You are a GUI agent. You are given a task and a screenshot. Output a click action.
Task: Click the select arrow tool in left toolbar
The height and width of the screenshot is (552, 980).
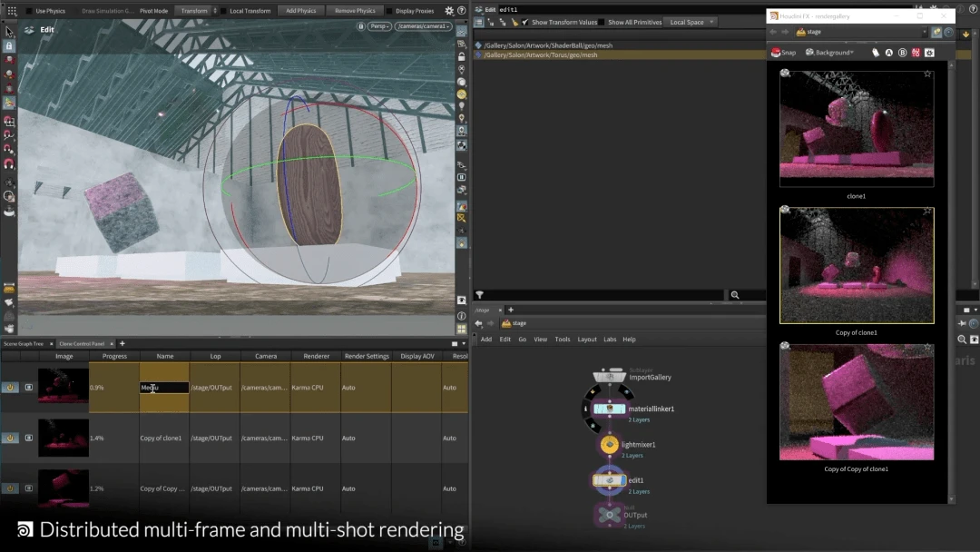9,32
